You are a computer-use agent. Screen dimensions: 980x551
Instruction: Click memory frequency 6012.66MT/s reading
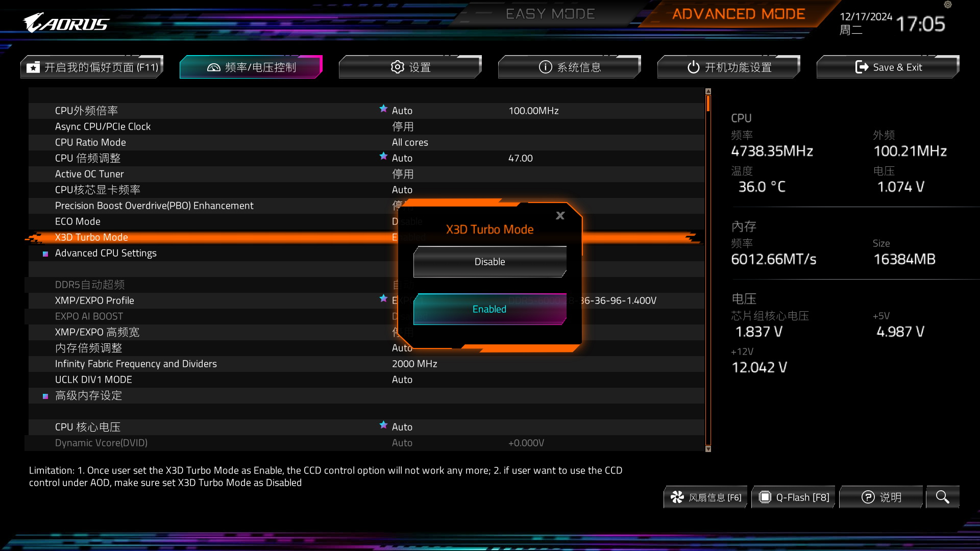[x=774, y=259]
